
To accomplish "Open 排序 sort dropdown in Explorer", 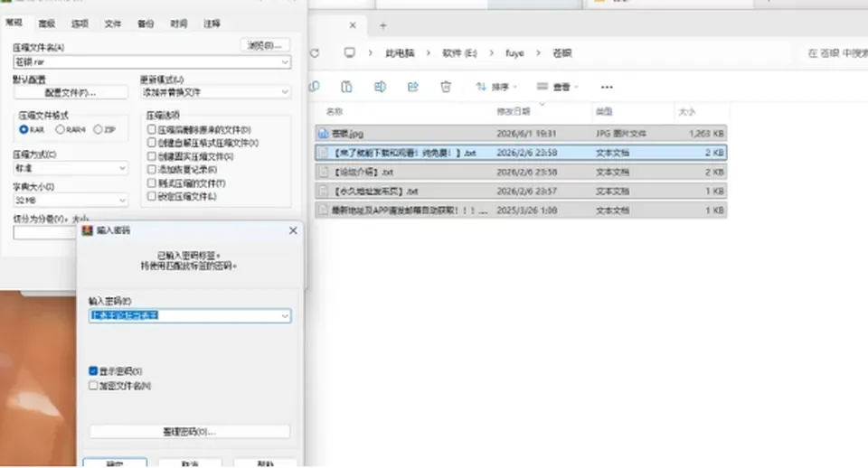I will tap(496, 87).
